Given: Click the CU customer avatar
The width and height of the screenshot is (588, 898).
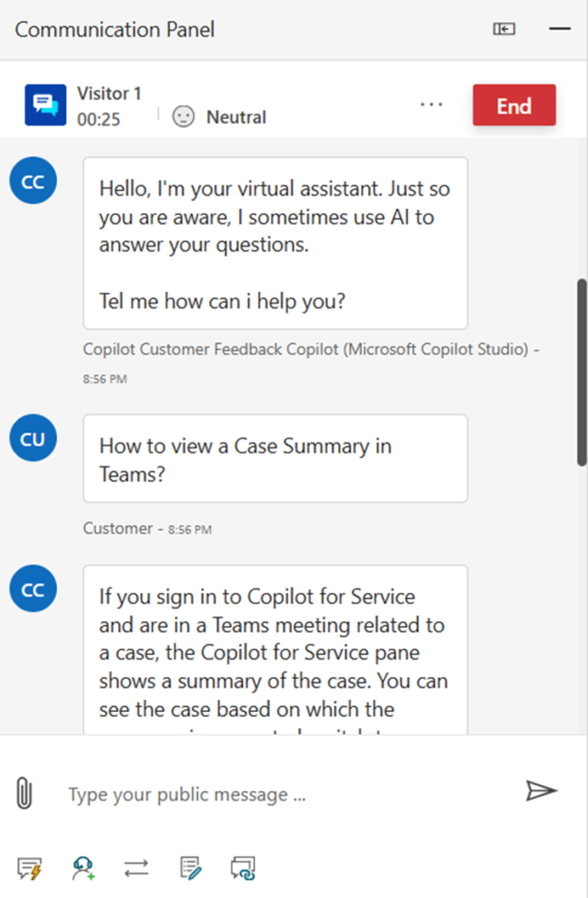Looking at the screenshot, I should [32, 439].
